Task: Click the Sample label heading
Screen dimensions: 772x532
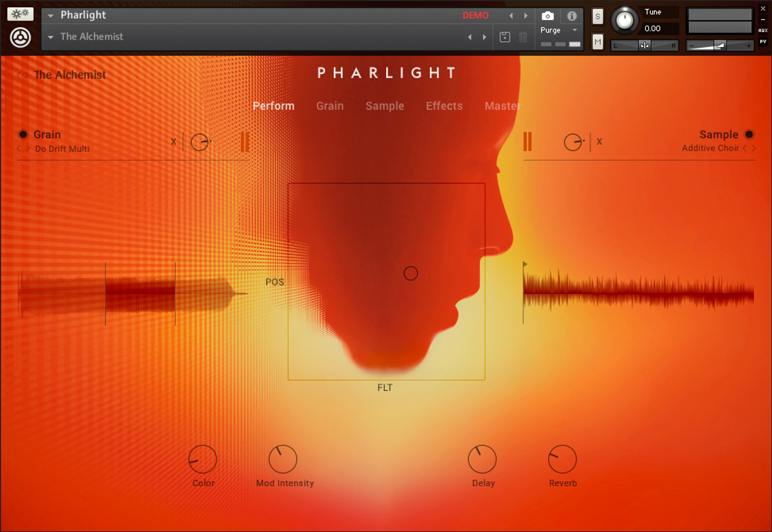Action: pyautogui.click(x=719, y=134)
